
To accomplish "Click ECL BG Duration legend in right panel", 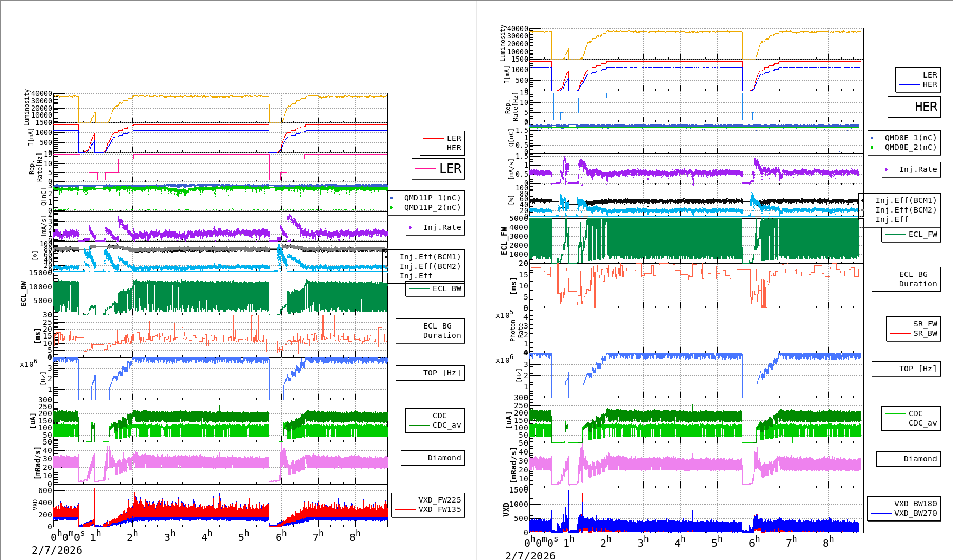I will [x=907, y=279].
